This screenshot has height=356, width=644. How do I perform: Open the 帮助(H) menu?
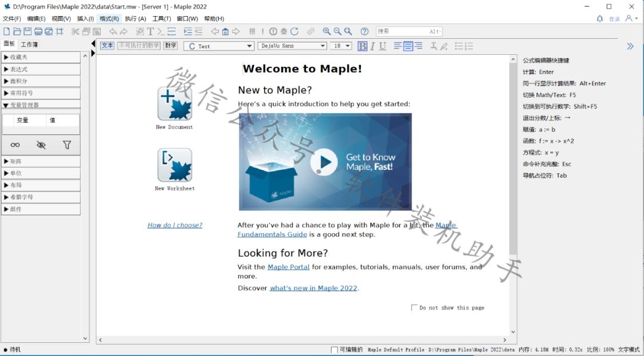214,18
